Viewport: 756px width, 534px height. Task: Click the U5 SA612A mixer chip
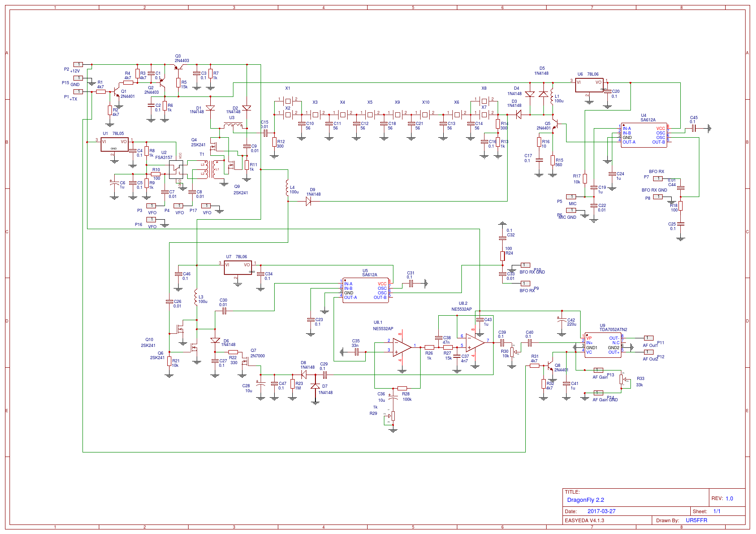(365, 290)
